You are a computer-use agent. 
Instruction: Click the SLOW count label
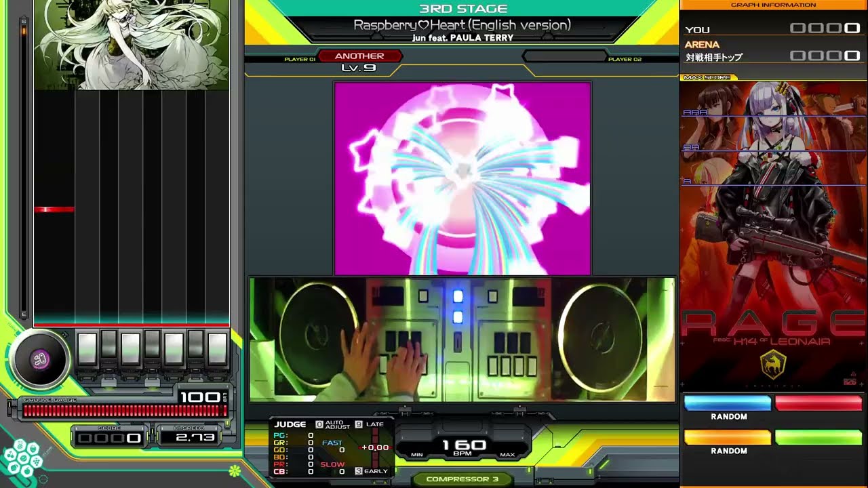[332, 464]
